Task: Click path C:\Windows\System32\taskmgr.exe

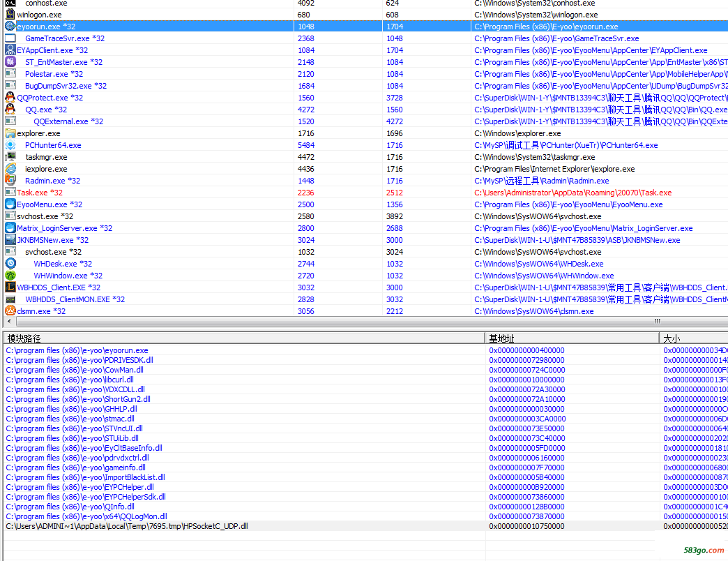Action: pos(534,157)
